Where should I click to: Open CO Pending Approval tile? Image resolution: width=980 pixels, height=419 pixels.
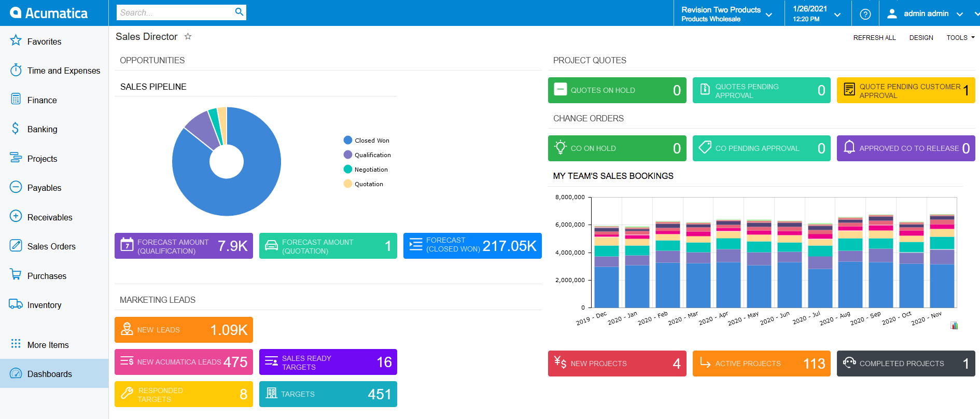coord(762,148)
